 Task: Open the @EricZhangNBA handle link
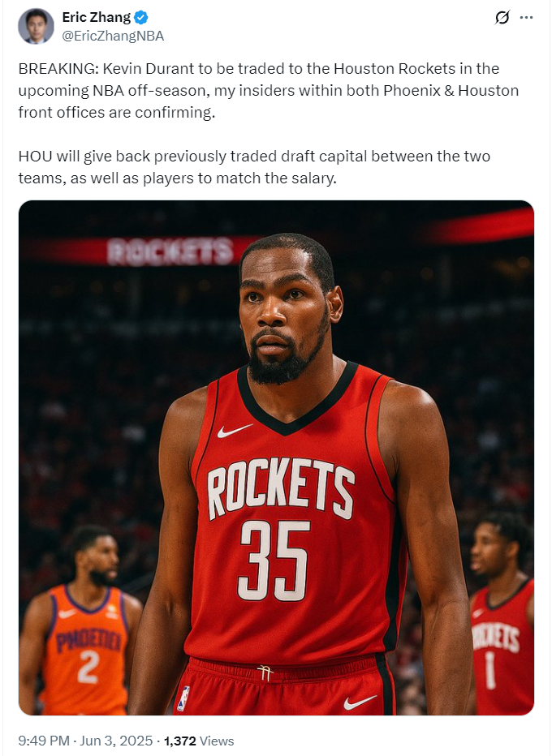tap(113, 37)
